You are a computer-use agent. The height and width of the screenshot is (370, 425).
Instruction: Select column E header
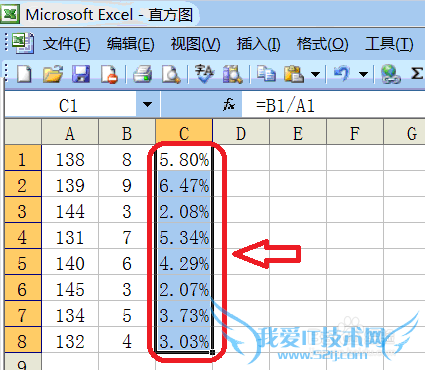click(298, 132)
